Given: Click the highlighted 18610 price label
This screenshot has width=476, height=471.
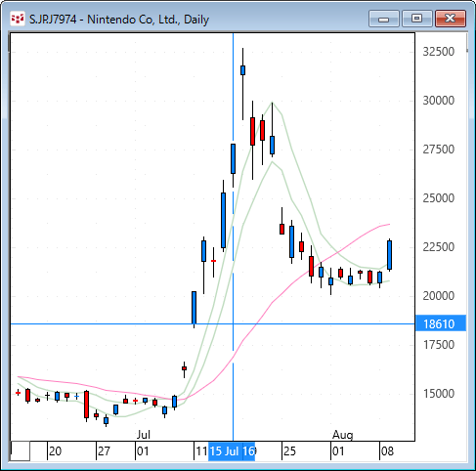Looking at the screenshot, I should tap(441, 323).
